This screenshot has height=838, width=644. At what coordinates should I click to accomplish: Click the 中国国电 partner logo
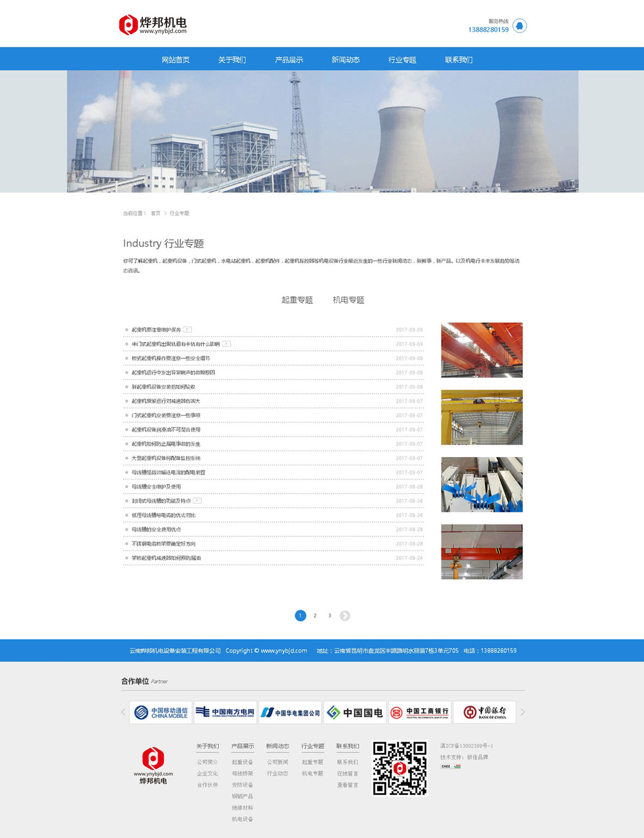355,712
